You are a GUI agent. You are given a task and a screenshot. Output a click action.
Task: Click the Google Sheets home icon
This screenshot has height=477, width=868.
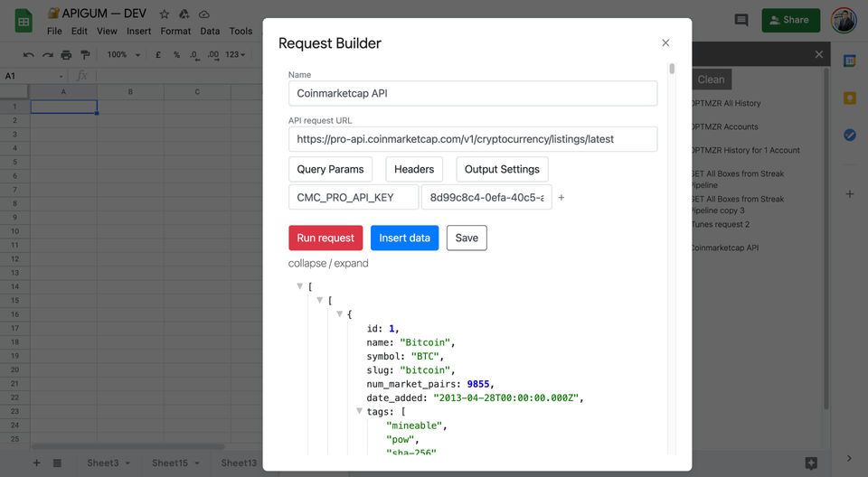click(x=24, y=22)
